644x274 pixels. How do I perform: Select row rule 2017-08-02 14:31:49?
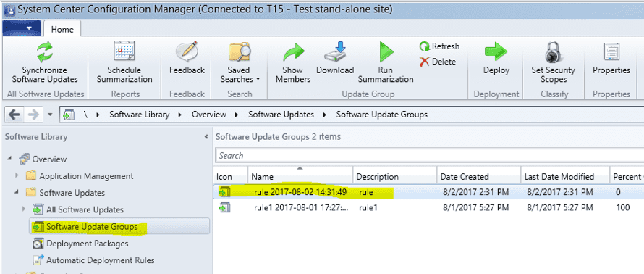coord(429,192)
